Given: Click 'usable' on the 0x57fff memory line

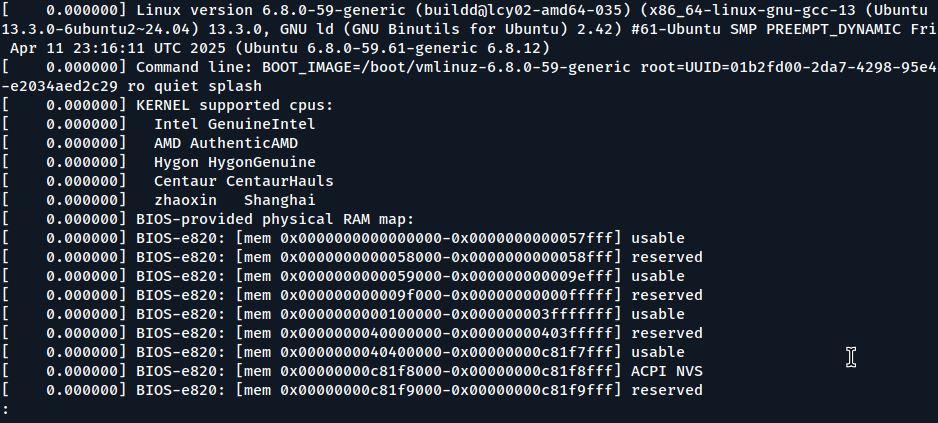Looking at the screenshot, I should coord(658,238).
